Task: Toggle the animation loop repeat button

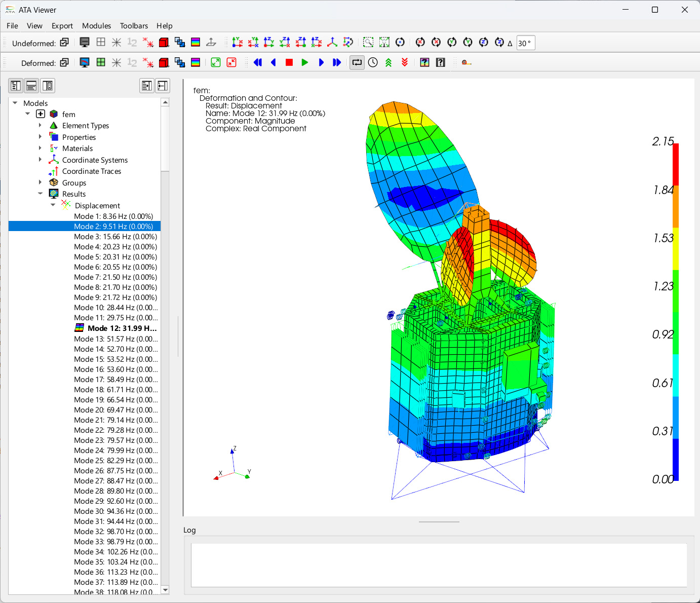Action: (357, 62)
